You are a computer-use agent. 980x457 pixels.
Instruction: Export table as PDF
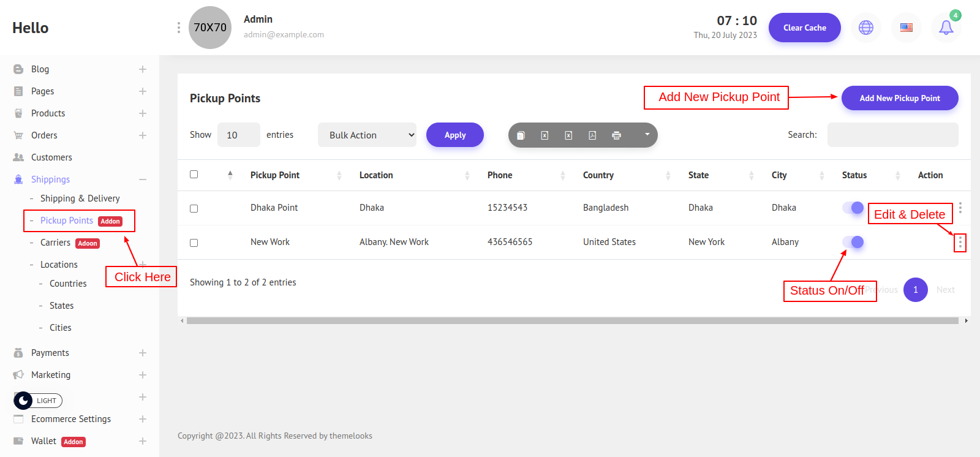592,135
